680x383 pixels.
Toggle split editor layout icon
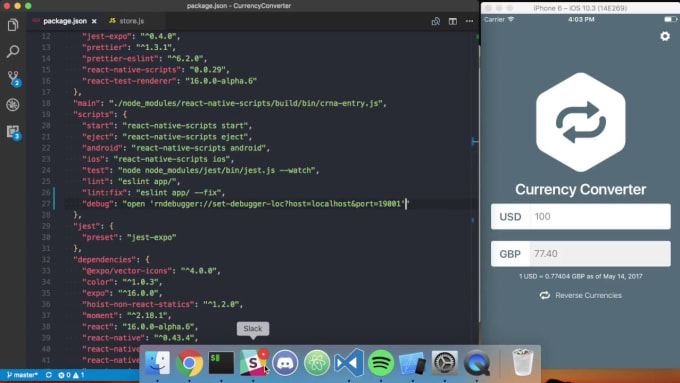click(453, 21)
